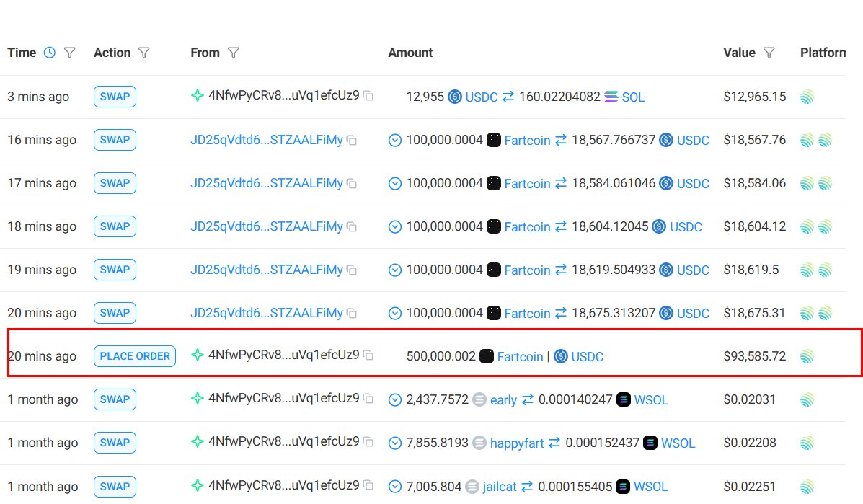Expand swap details in 16 mins ago row

coord(394,141)
